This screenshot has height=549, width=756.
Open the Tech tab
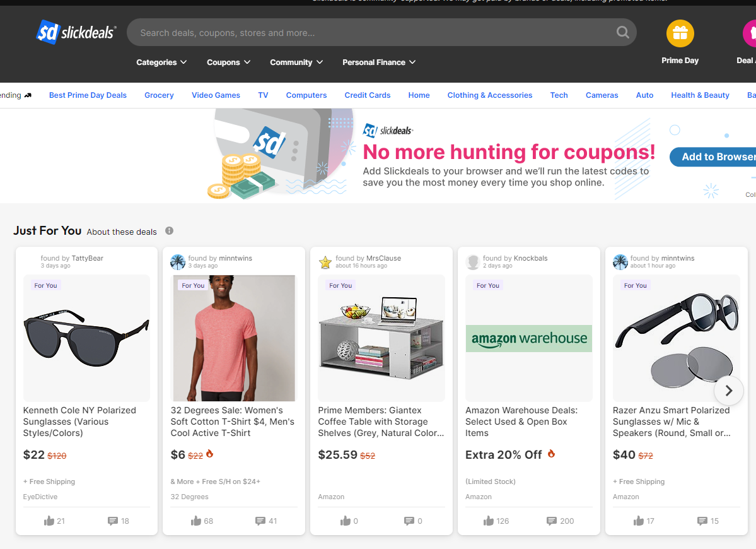[x=559, y=95]
